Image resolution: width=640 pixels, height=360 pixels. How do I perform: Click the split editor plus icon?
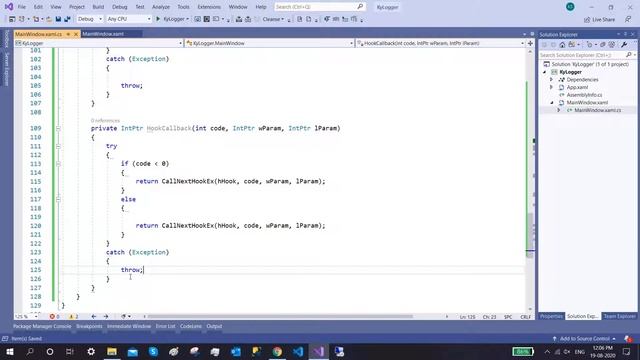coord(530,43)
